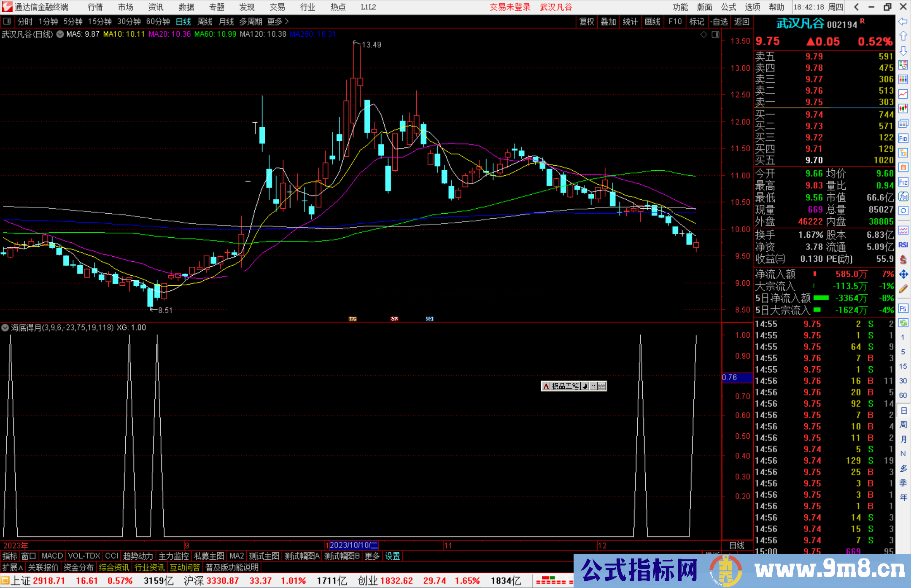Click the up arrow sidebar icon

903,36
